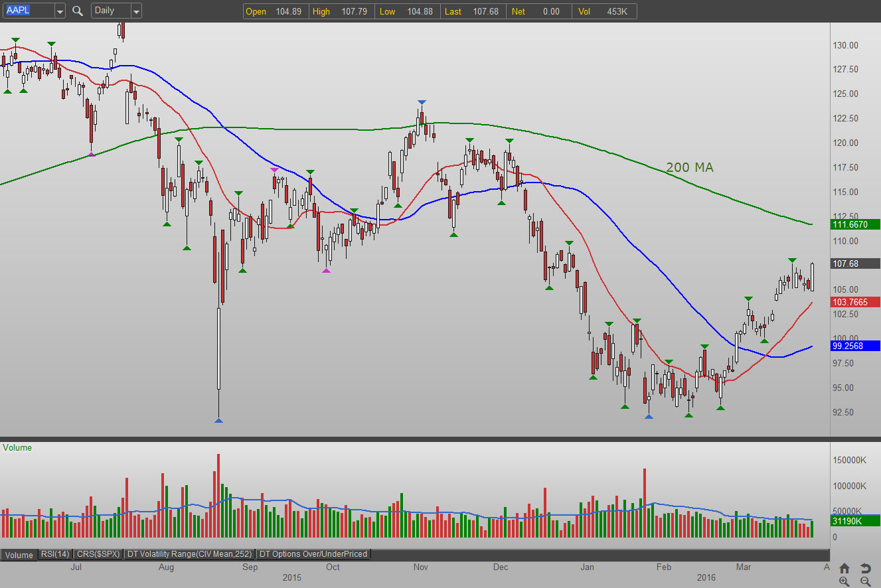Click the Sep month label

250,567
